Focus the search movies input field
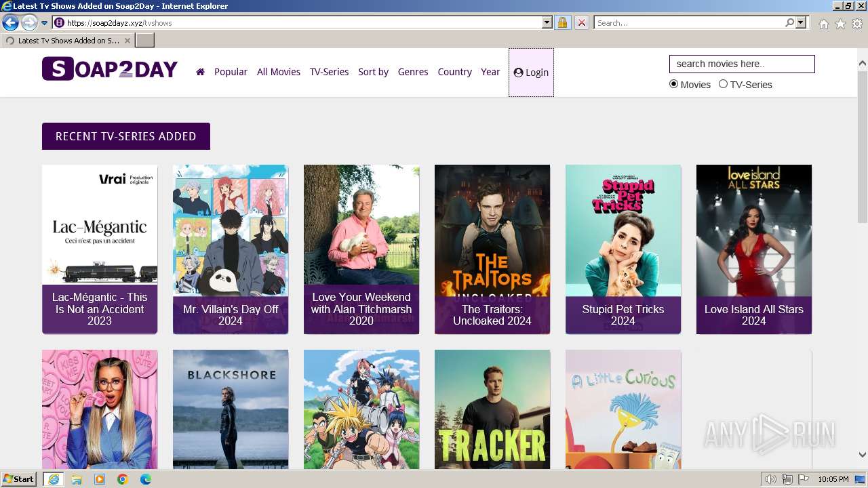 point(742,64)
